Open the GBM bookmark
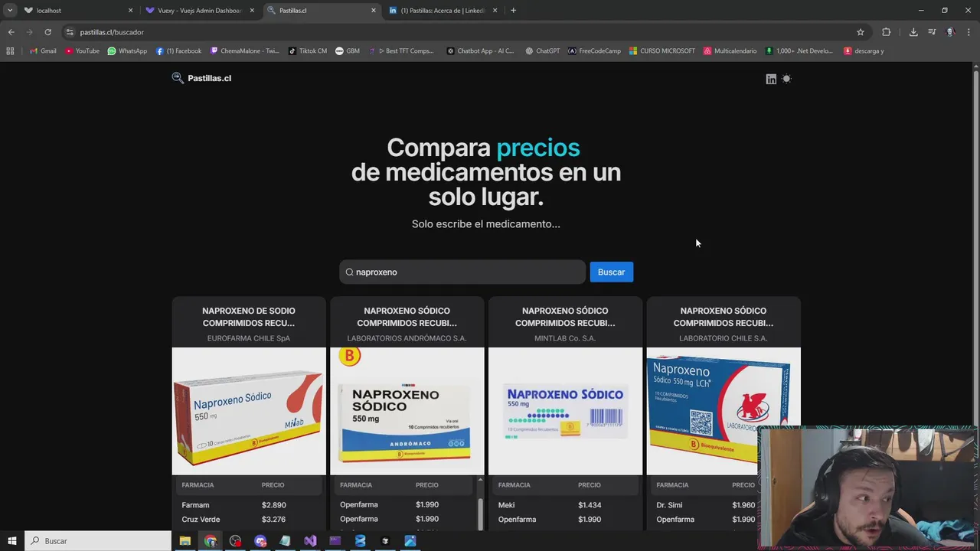Viewport: 980px width, 551px height. 348,51
